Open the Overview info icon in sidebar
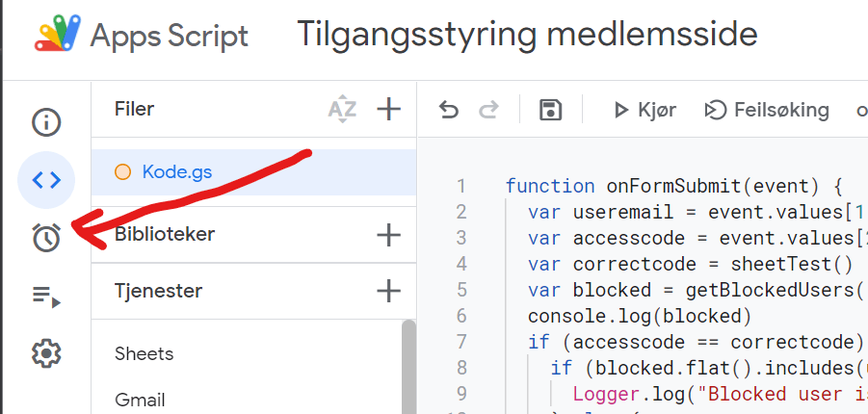The width and height of the screenshot is (868, 414). 46,122
